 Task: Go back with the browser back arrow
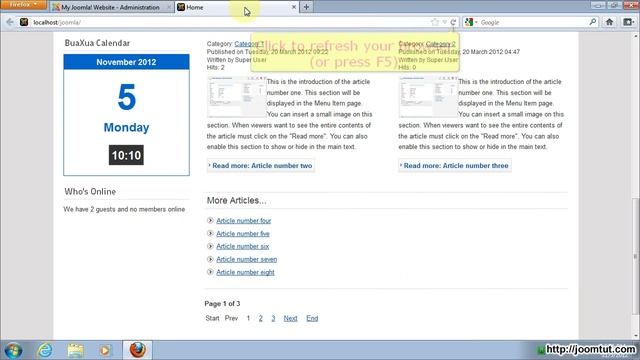point(10,22)
